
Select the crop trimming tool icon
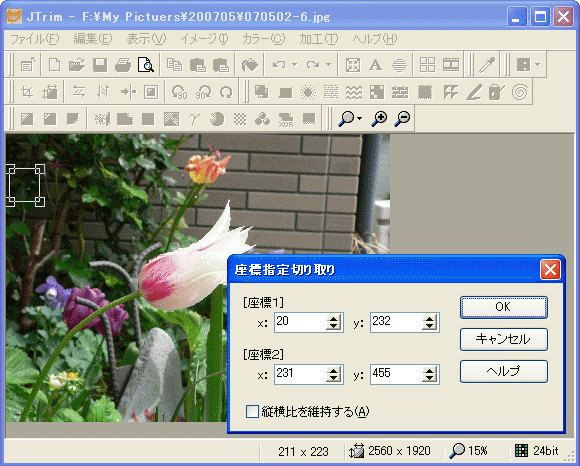(x=27, y=92)
